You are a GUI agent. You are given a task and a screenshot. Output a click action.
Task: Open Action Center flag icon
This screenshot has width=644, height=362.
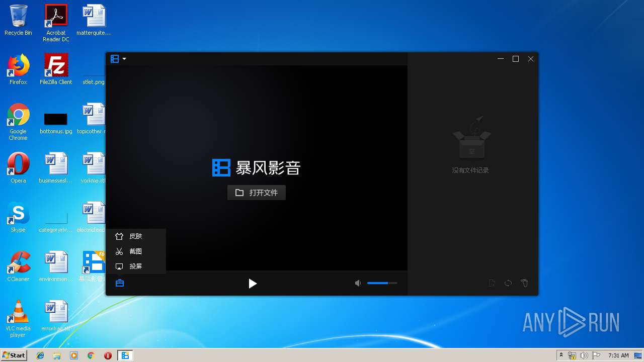596,355
